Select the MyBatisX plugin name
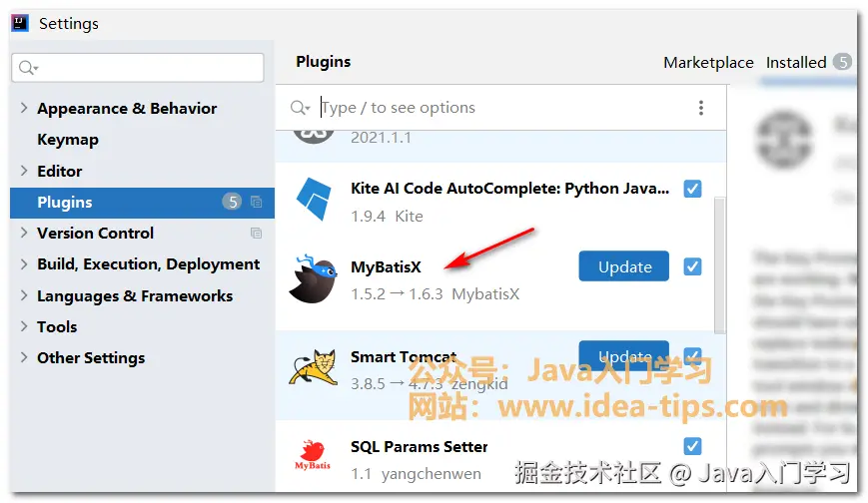The width and height of the screenshot is (868, 503). [x=386, y=267]
